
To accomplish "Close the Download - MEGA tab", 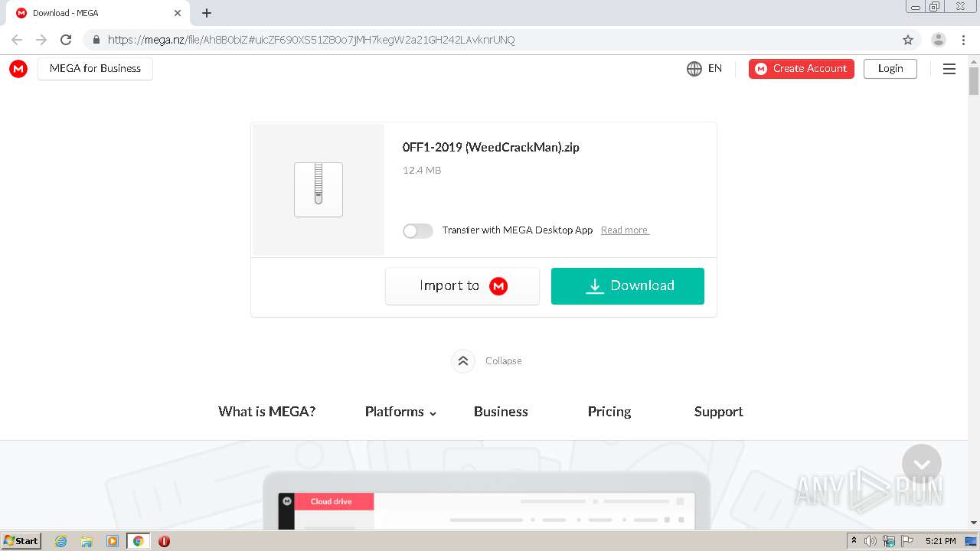I will point(178,13).
